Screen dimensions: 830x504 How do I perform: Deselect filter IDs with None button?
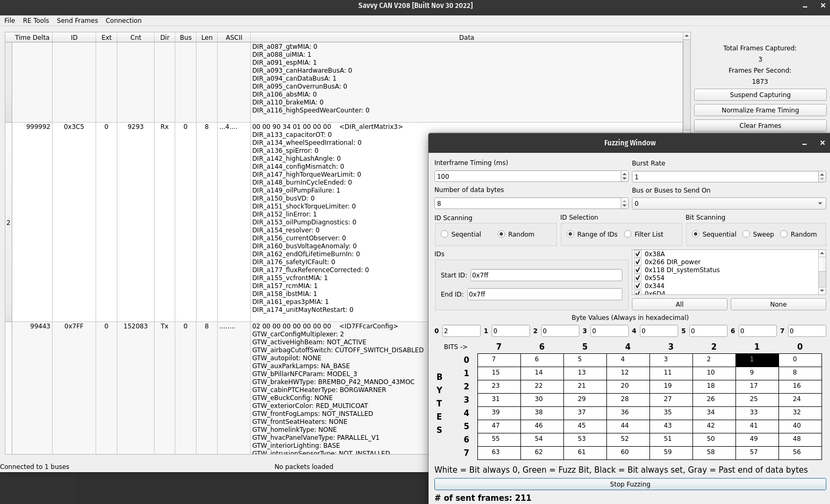tap(778, 305)
